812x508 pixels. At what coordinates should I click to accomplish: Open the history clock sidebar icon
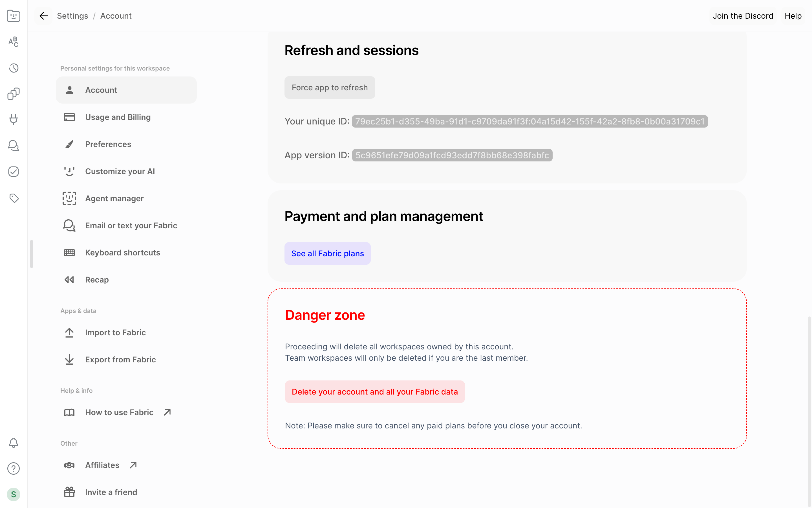point(14,68)
